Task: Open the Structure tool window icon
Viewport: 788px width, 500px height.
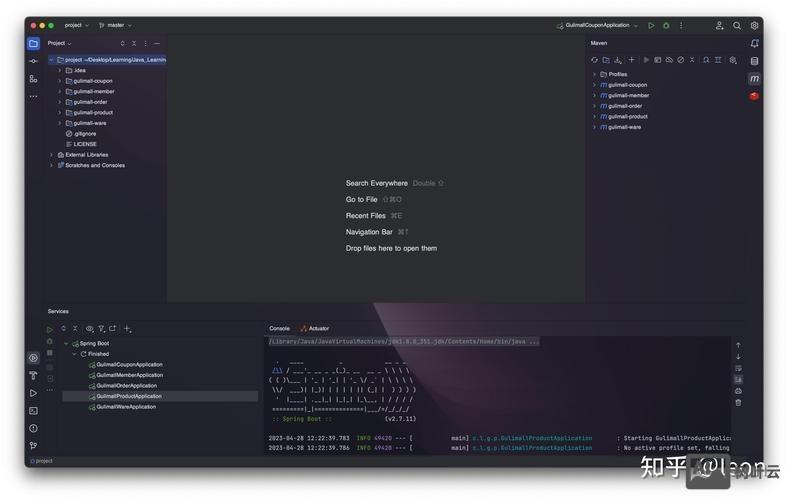Action: pyautogui.click(x=33, y=79)
